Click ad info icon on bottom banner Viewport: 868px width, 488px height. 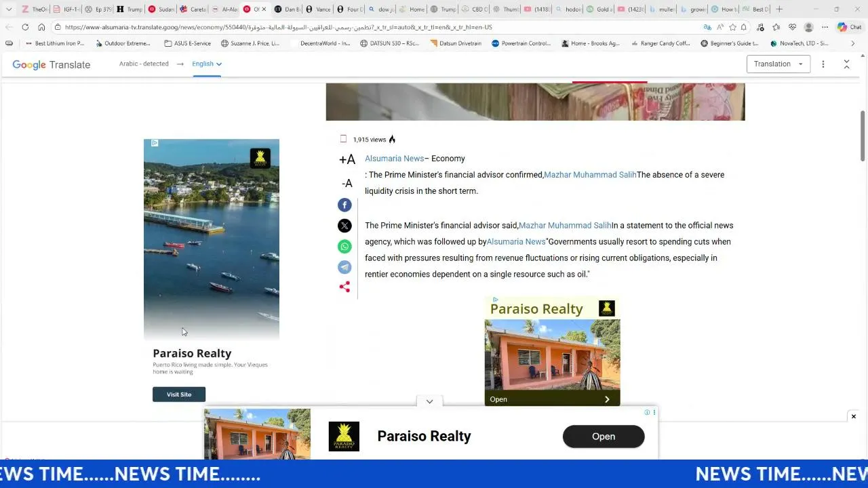coord(647,412)
